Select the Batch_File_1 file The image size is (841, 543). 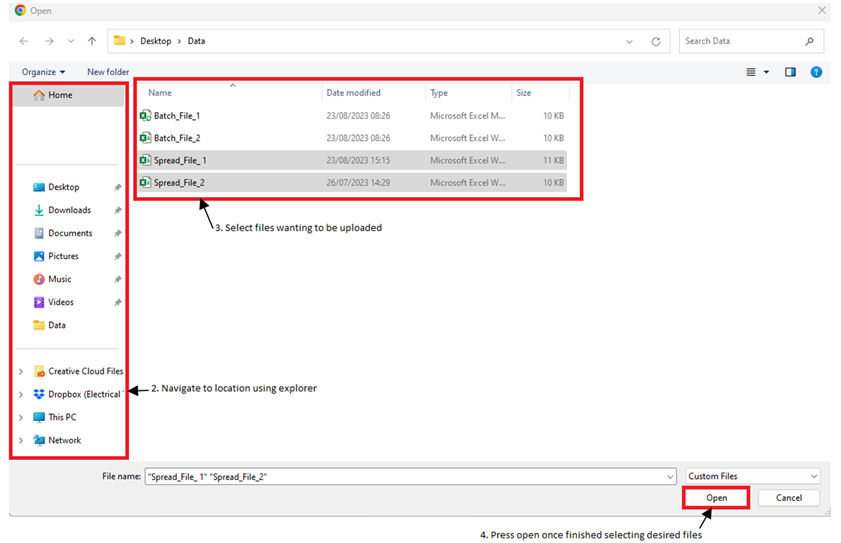[352, 115]
